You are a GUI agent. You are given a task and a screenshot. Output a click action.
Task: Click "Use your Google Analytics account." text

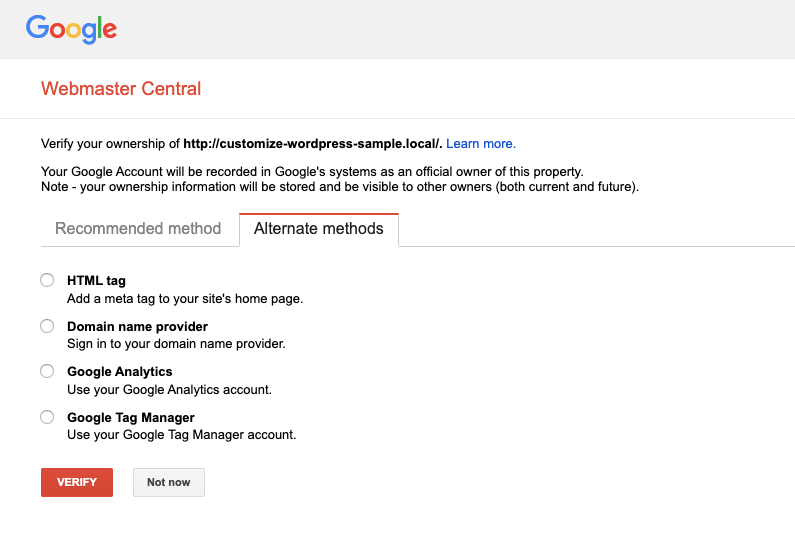(x=169, y=389)
